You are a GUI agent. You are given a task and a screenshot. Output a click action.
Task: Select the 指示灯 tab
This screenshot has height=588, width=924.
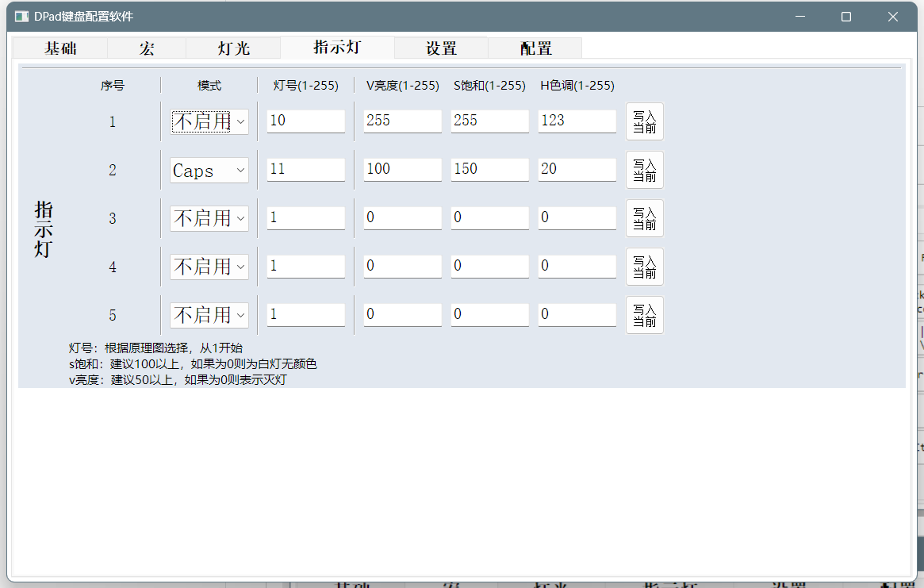[337, 47]
